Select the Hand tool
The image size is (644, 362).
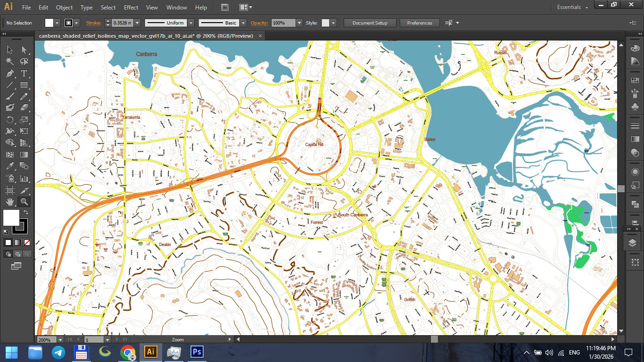pos(10,201)
